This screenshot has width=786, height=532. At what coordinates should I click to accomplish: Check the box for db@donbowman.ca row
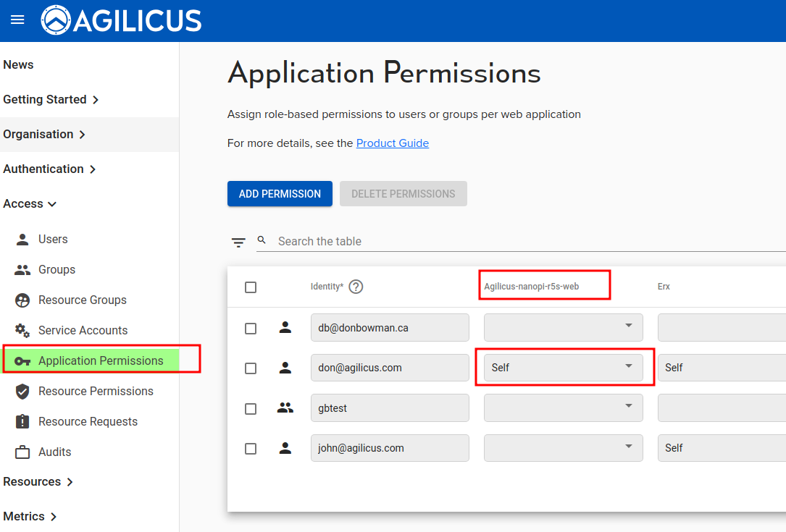click(x=251, y=328)
